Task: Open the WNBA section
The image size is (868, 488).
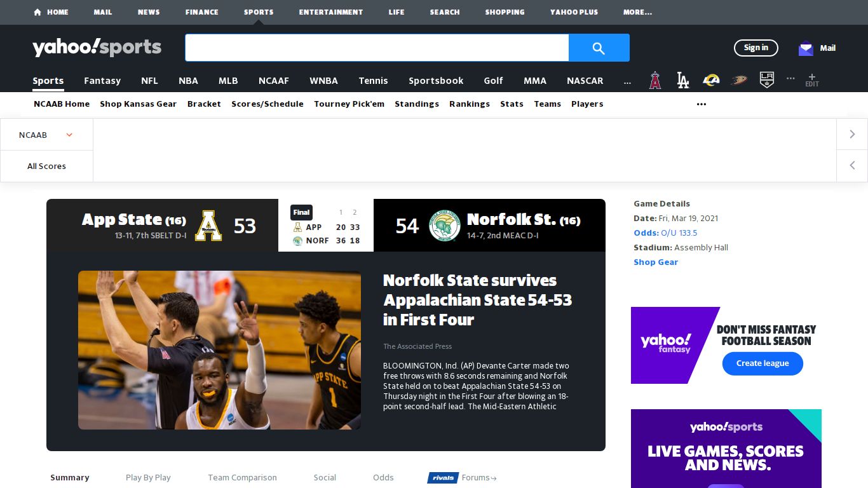Action: [x=323, y=81]
